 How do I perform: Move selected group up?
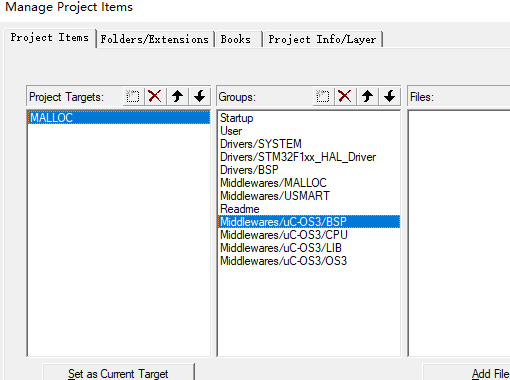(367, 97)
